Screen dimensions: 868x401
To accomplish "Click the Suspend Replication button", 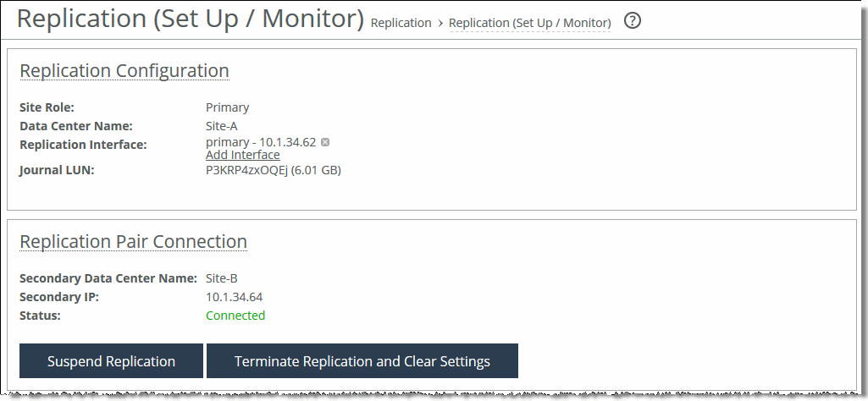I will 111,361.
